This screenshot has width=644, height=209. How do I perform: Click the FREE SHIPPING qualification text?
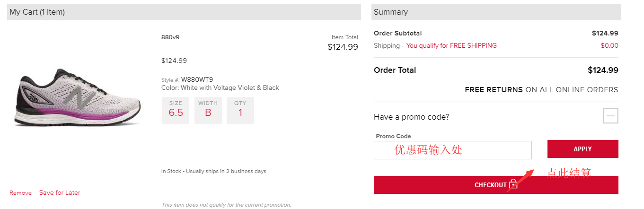451,46
